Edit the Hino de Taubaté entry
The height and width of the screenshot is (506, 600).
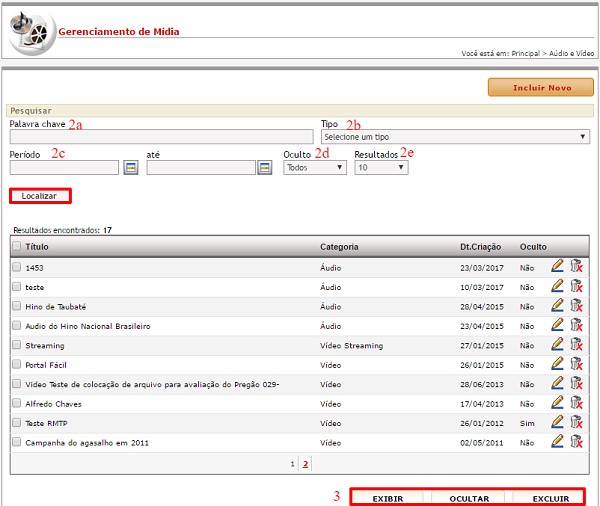tap(557, 305)
